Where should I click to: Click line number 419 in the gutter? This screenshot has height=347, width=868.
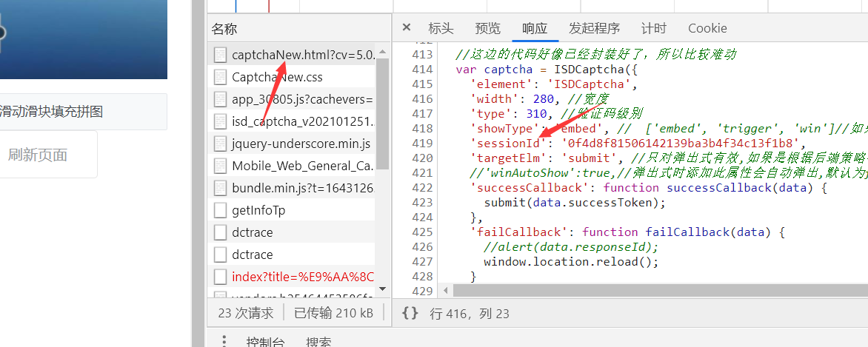pyautogui.click(x=422, y=144)
